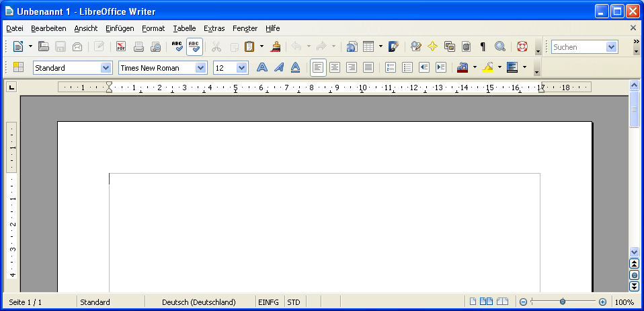Toggle EINFG insert mode in status bar
The image size is (644, 311).
click(269, 302)
